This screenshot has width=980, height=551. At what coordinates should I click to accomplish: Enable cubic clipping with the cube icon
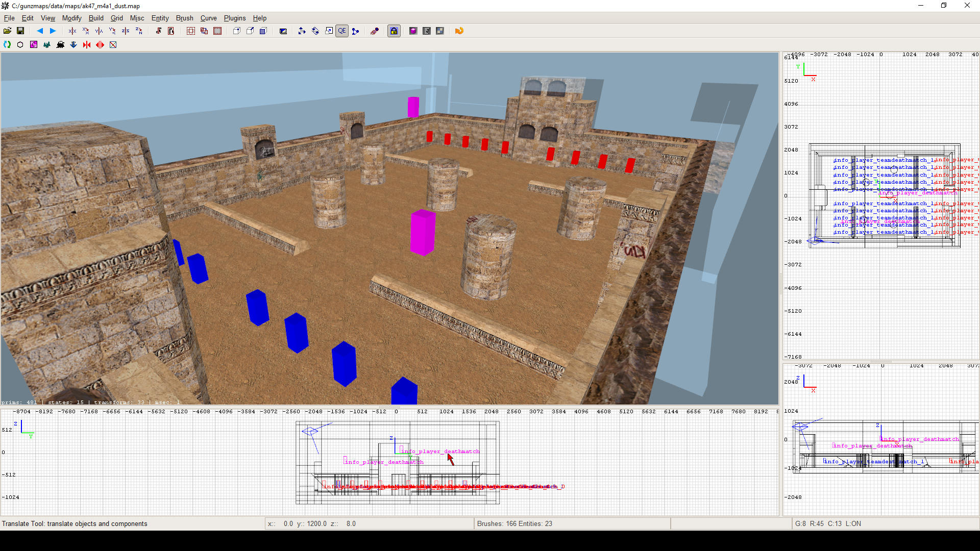pyautogui.click(x=263, y=31)
